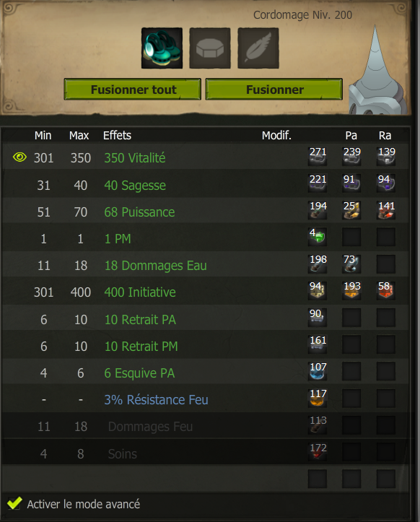Click the Pa Initiative rune with 193
This screenshot has width=420, height=522.
[351, 290]
